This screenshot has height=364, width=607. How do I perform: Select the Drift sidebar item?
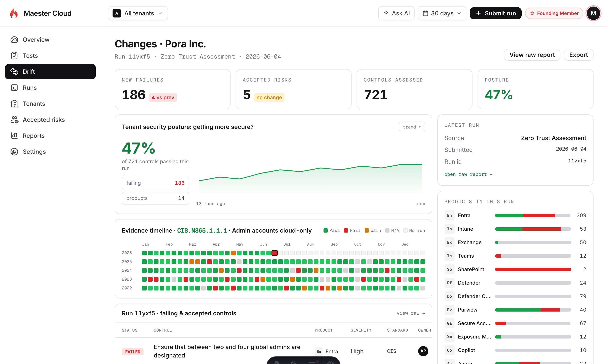pyautogui.click(x=50, y=72)
